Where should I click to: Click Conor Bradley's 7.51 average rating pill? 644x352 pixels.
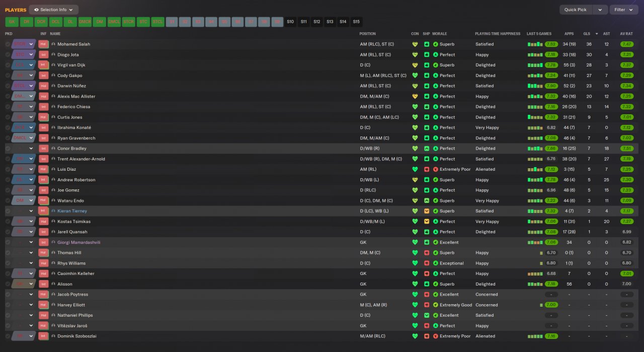626,149
